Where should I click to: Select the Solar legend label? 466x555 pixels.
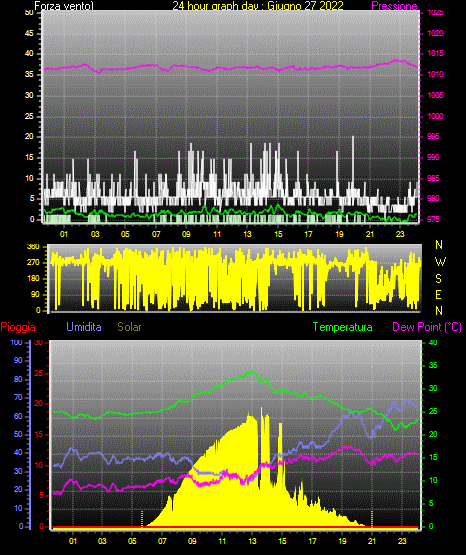(130, 327)
